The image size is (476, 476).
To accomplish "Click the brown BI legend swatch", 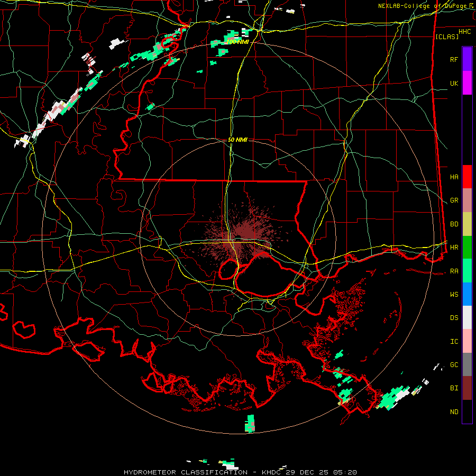I will [467, 388].
